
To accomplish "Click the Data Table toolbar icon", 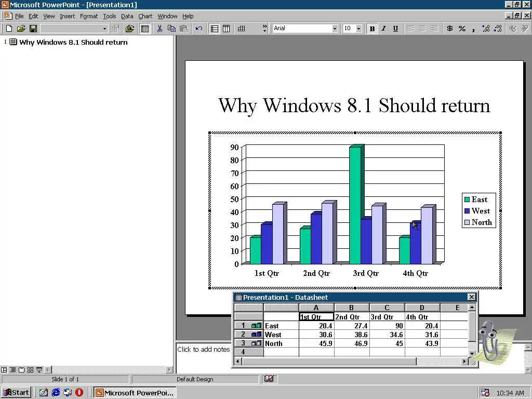I will tap(241, 29).
